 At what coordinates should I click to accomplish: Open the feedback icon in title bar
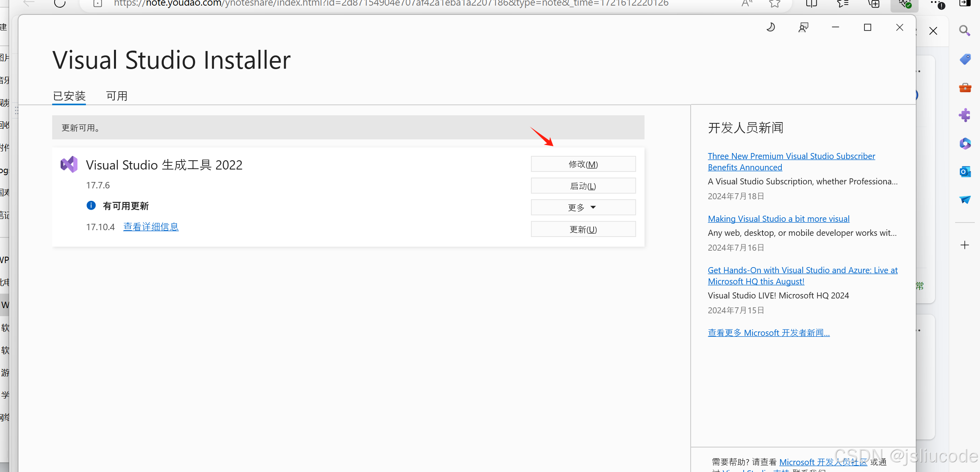[803, 27]
